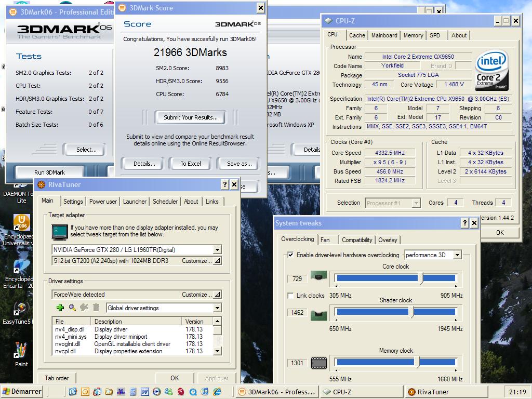
Task: Click the shader clock value field showing 1462
Action: [297, 312]
